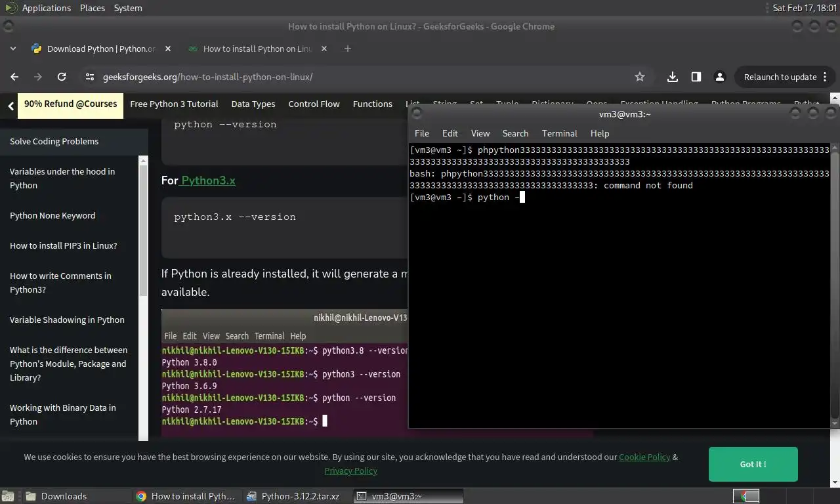Open Search menu in terminal window
Screen dimensions: 840x504
(515, 133)
